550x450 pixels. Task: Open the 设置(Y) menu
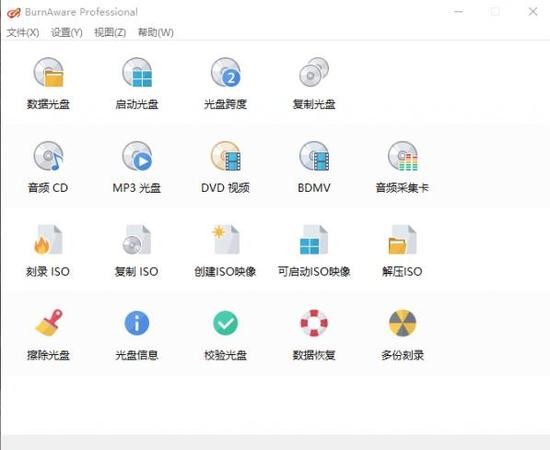pyautogui.click(x=67, y=33)
